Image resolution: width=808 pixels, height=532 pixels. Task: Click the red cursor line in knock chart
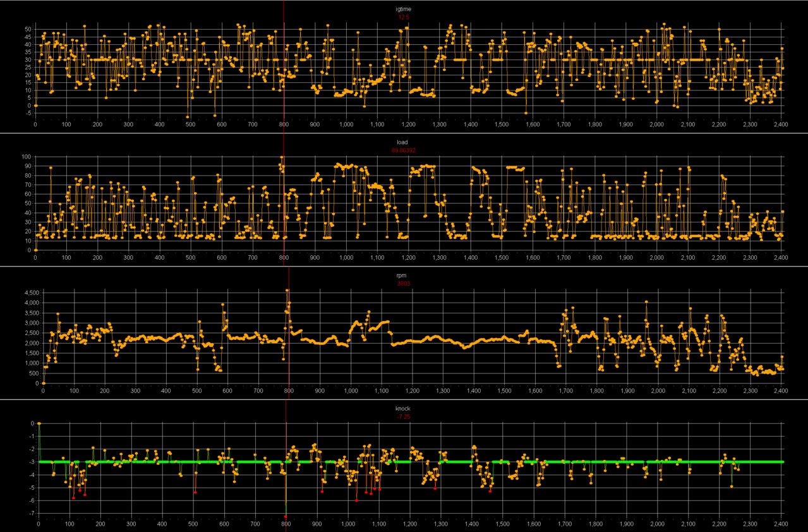pos(286,464)
